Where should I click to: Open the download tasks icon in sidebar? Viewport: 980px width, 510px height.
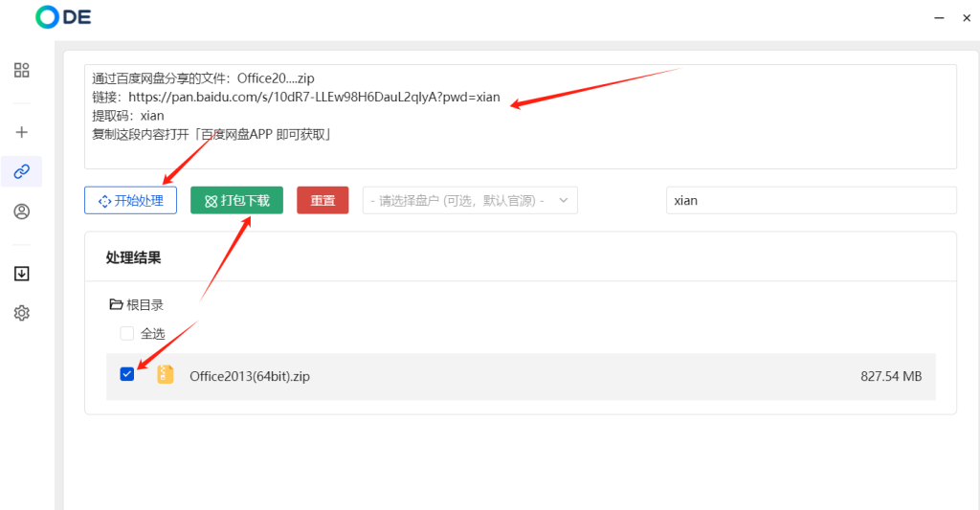coord(22,273)
